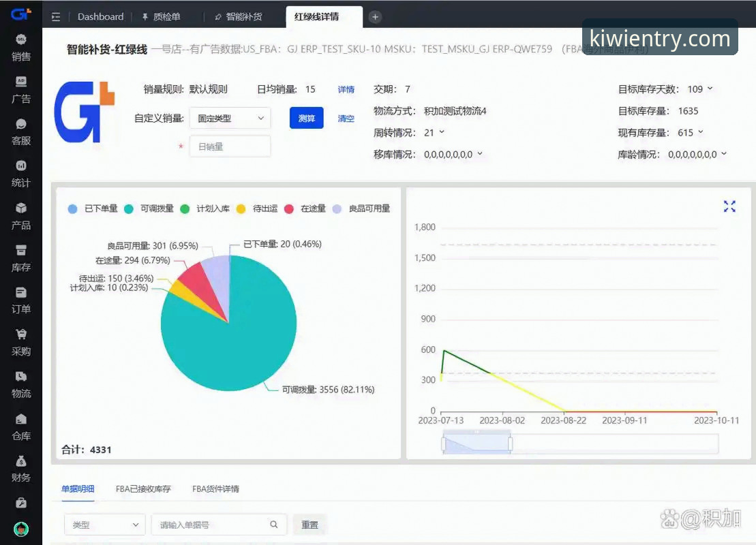Toggle the 可调拨量 legend item
The height and width of the screenshot is (545, 756).
[x=149, y=208]
